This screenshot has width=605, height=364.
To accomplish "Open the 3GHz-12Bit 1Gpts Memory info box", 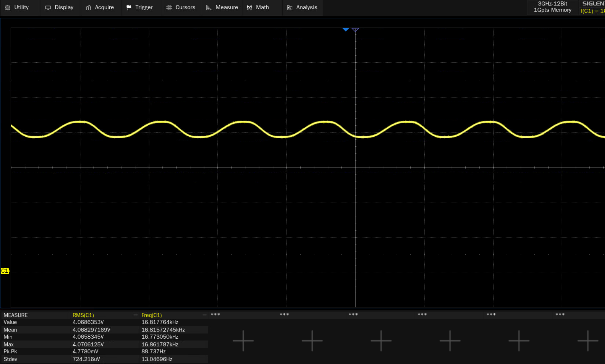I will pyautogui.click(x=552, y=7).
